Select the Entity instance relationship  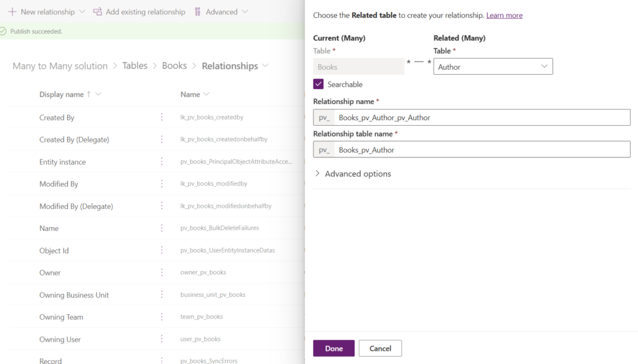(x=62, y=162)
